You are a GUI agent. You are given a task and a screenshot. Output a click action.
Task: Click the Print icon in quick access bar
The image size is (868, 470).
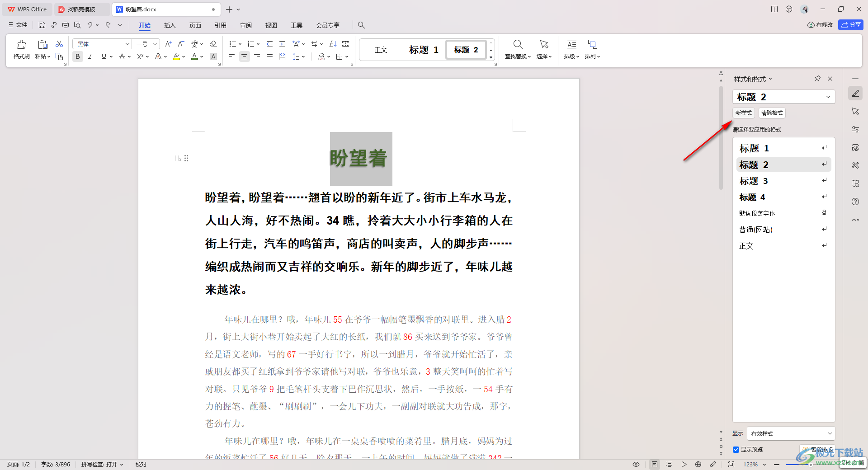(x=66, y=25)
